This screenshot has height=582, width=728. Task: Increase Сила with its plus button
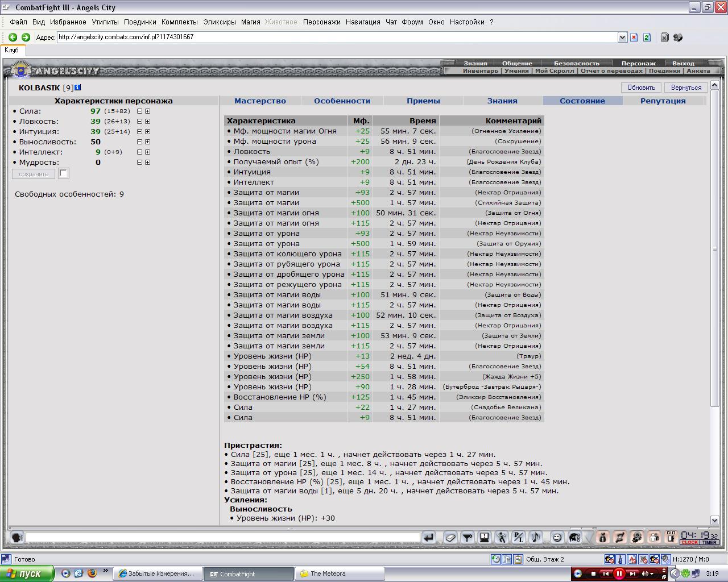point(147,111)
